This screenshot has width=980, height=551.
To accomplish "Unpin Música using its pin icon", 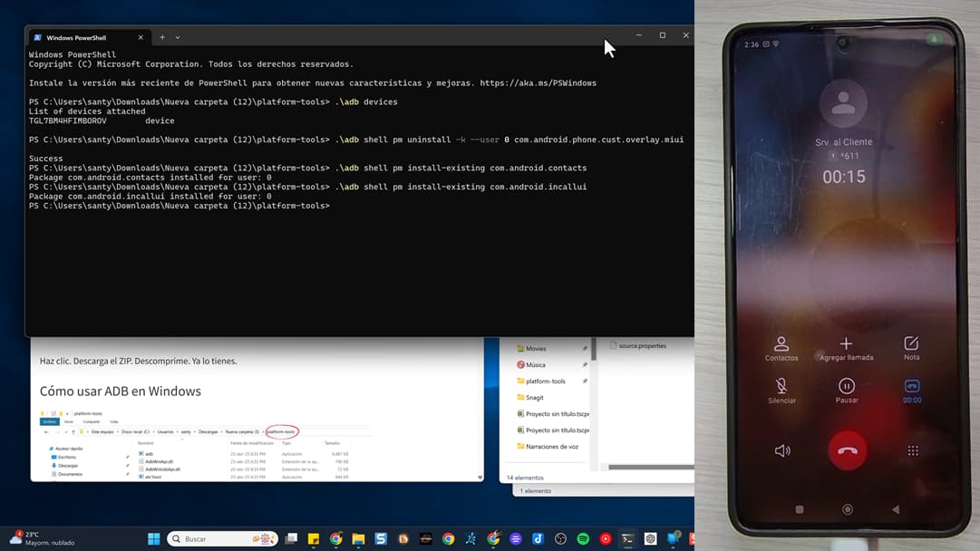I will point(585,365).
